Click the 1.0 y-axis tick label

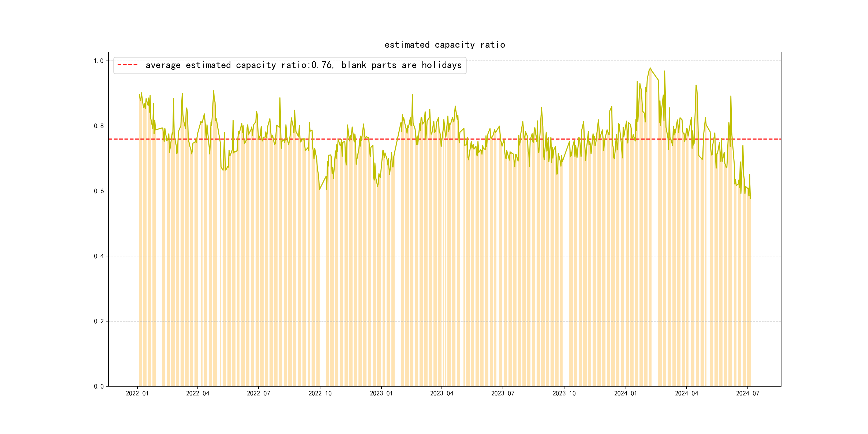tap(98, 61)
